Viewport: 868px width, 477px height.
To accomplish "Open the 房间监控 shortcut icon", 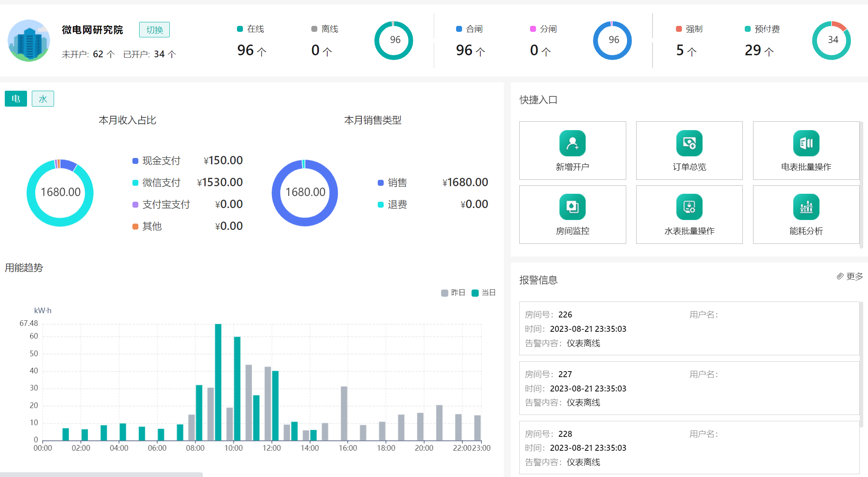I will [572, 207].
